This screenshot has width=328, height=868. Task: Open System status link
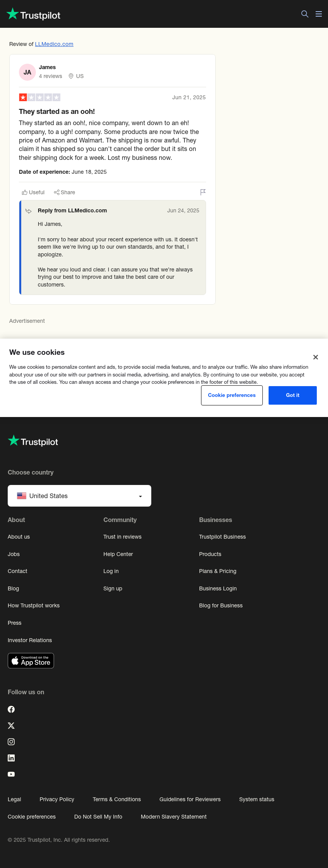pos(257,799)
